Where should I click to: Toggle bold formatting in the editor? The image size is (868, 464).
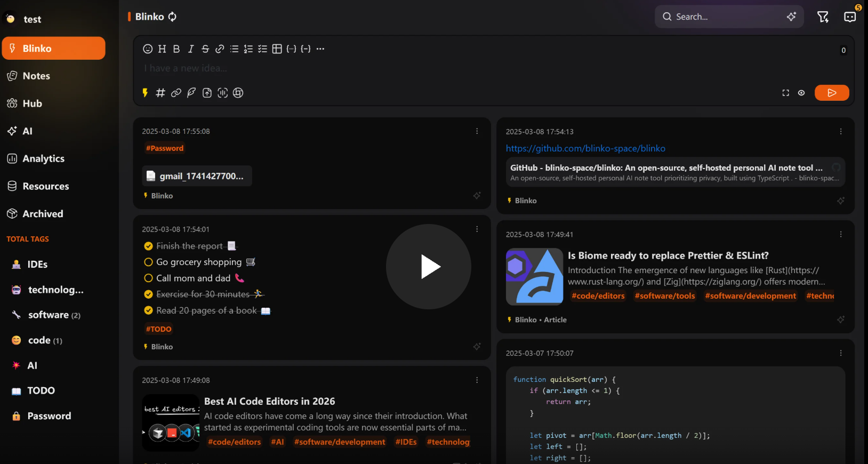(x=176, y=49)
